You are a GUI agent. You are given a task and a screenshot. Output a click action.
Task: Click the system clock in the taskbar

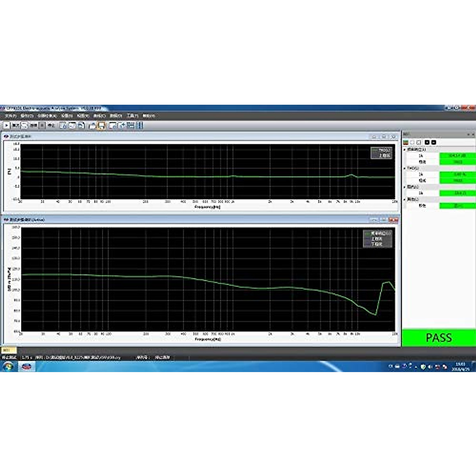(x=460, y=367)
